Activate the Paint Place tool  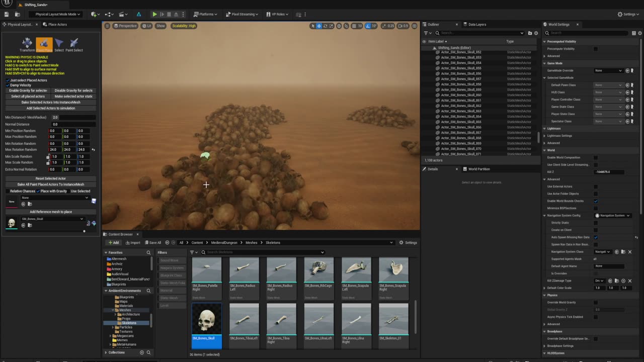click(x=44, y=45)
